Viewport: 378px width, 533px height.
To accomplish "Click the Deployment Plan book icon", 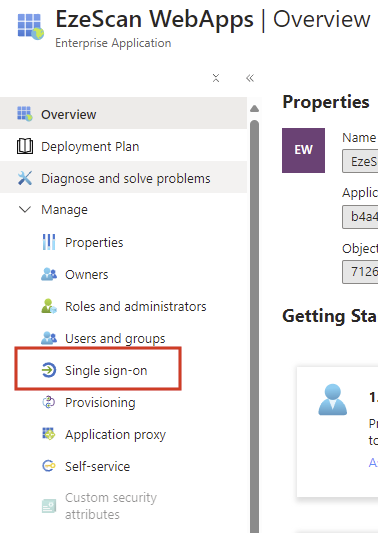I will click(25, 146).
